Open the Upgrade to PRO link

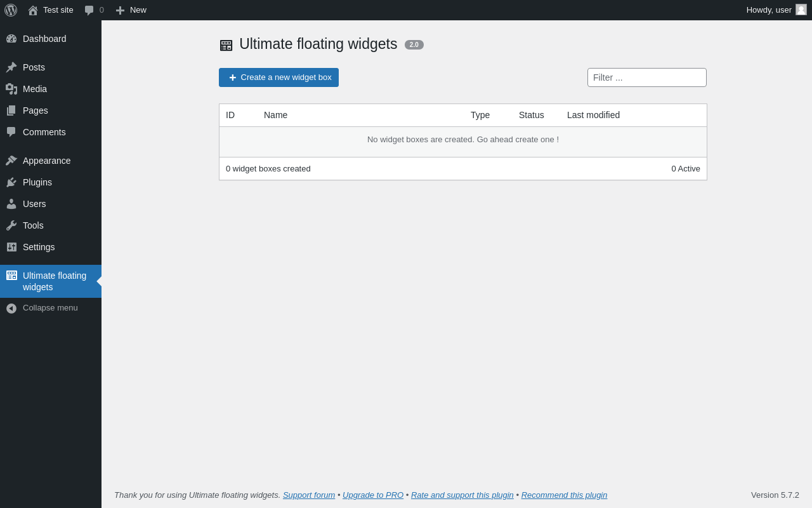[372, 495]
